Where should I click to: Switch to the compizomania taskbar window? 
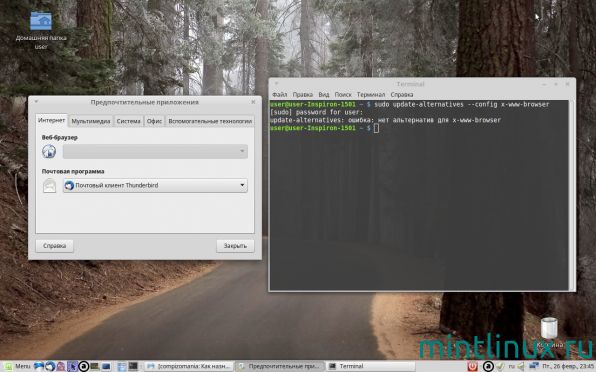189,366
